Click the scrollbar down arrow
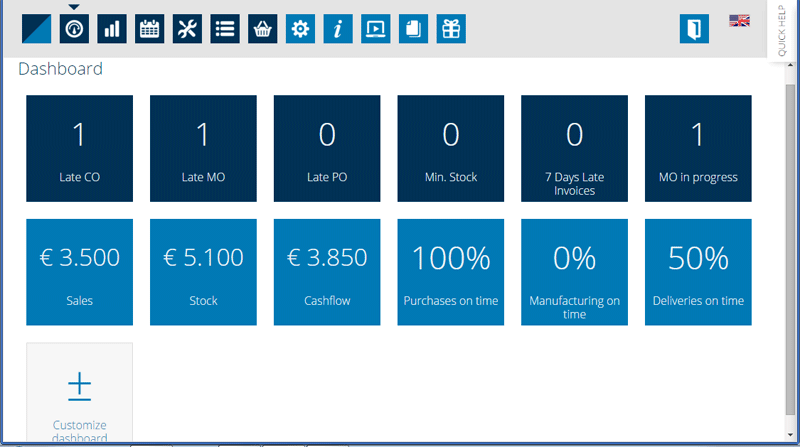800x447 pixels. (790, 435)
